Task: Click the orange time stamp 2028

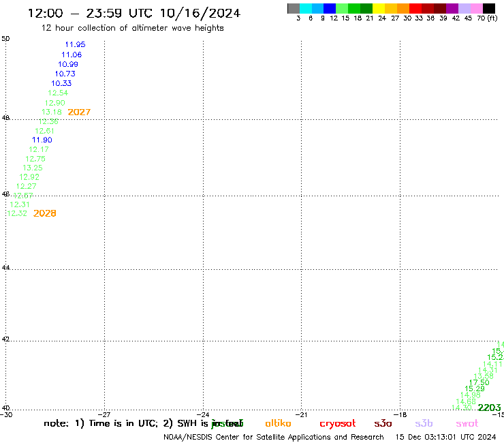Action: pyautogui.click(x=45, y=213)
